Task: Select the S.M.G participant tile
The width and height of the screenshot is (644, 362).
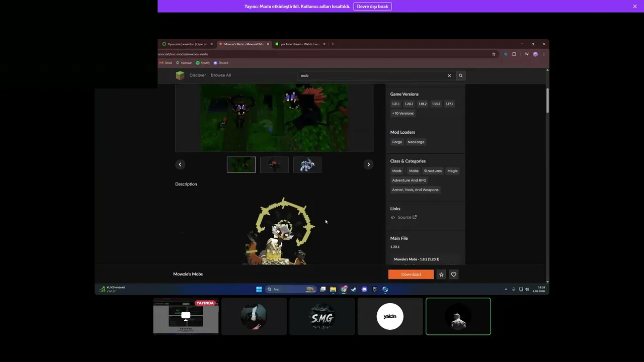Action: point(322,316)
